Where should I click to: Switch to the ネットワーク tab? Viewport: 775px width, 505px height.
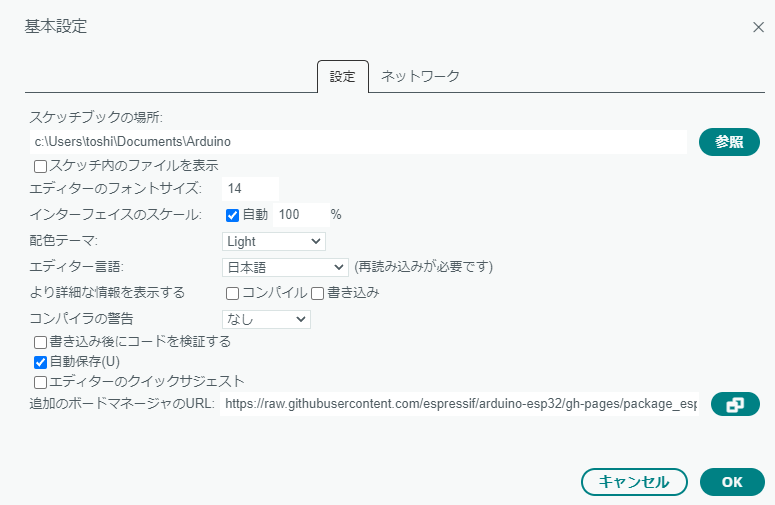[x=420, y=76]
